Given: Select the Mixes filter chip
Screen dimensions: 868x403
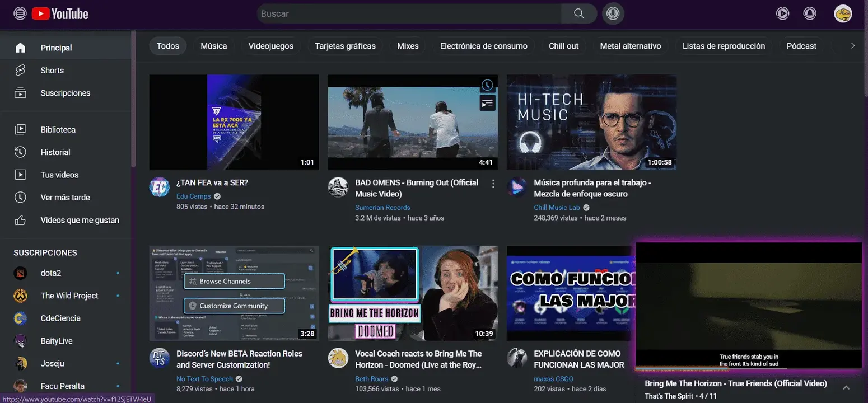Looking at the screenshot, I should coord(408,46).
